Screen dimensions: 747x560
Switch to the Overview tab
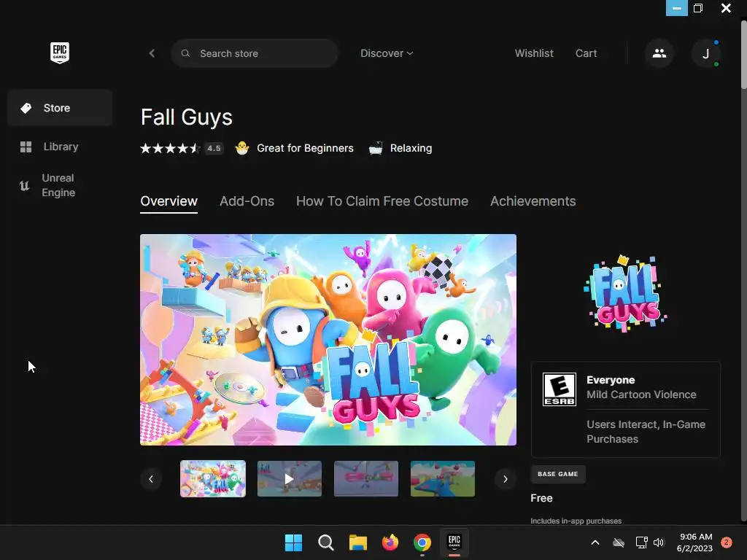click(169, 201)
